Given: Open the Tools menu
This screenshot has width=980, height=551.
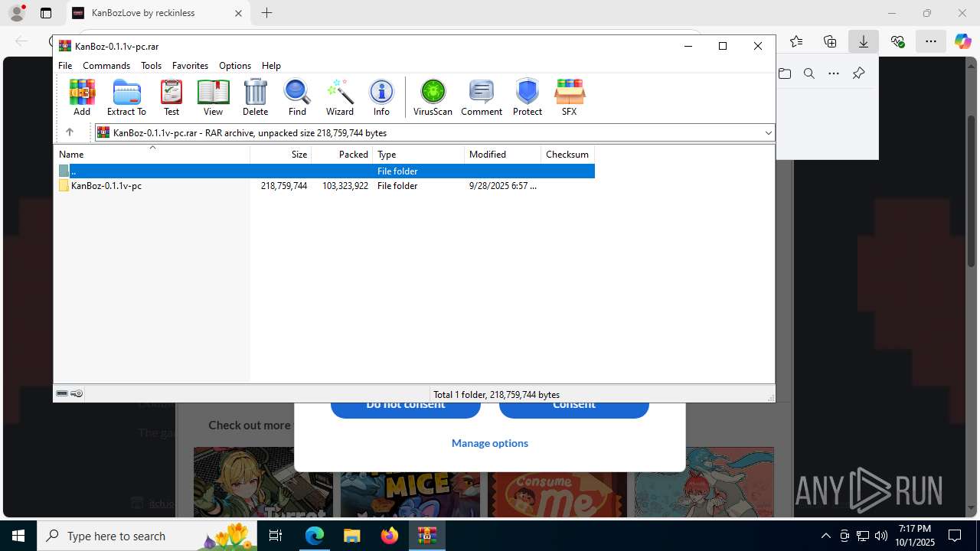Looking at the screenshot, I should pyautogui.click(x=151, y=66).
